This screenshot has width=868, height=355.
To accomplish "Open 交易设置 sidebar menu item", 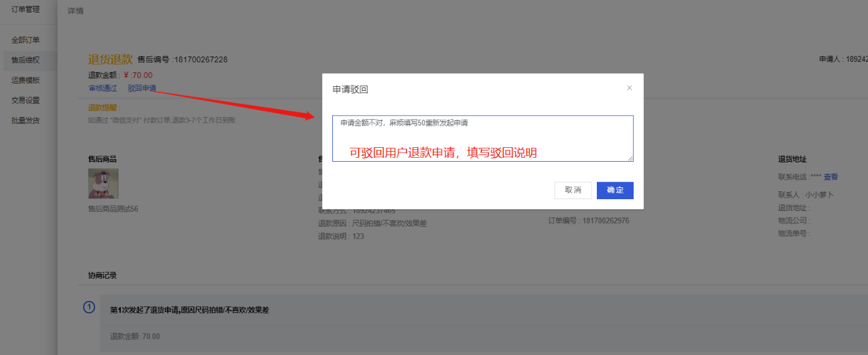I will [26, 101].
